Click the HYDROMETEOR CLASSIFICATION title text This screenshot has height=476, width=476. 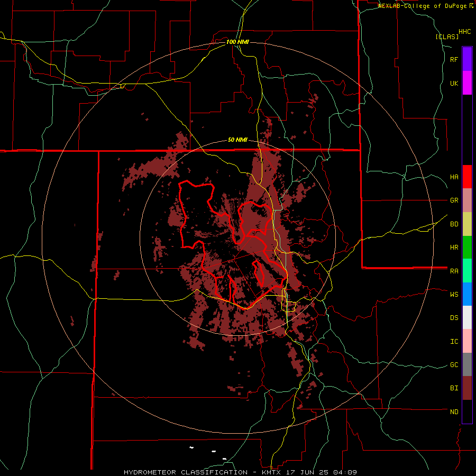tap(186, 472)
